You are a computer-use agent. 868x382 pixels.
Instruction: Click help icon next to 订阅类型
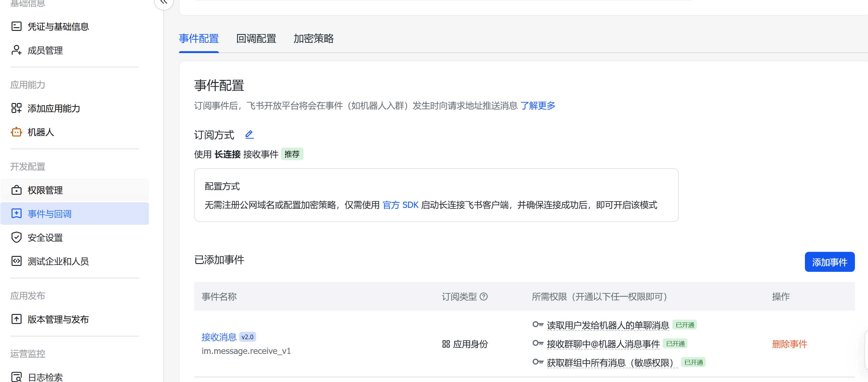[484, 296]
